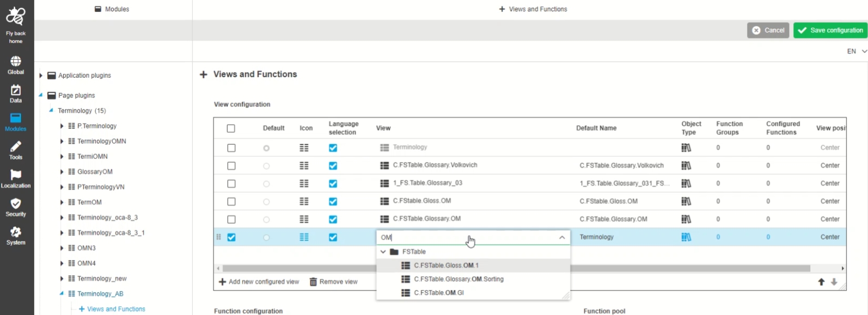The width and height of the screenshot is (868, 315).
Task: Check the box for C.FStable.Gloss.OM row
Action: click(x=231, y=201)
